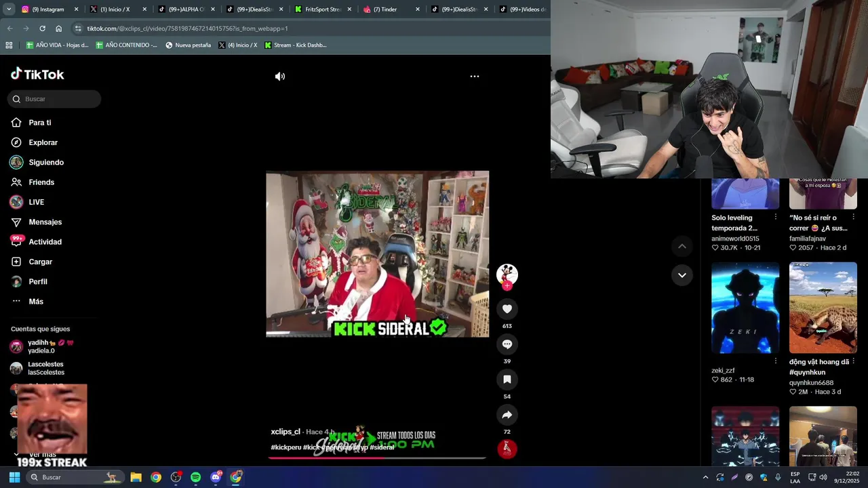Open File Explorer from taskbar
The width and height of the screenshot is (868, 488).
(x=136, y=477)
